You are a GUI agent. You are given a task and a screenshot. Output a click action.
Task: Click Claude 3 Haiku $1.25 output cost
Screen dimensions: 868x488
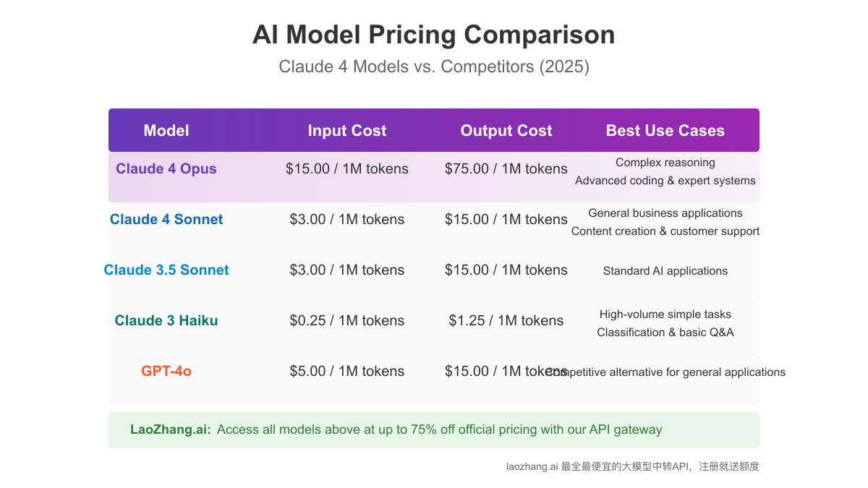[506, 321]
